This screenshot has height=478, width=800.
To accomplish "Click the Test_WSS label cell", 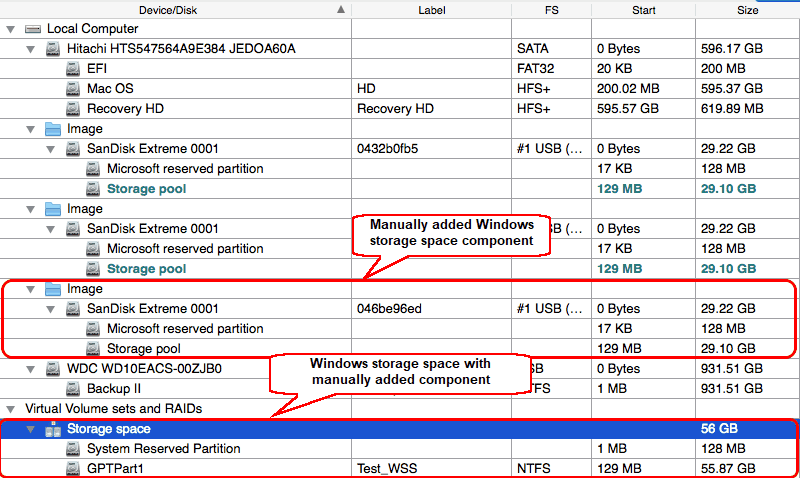I will pyautogui.click(x=387, y=469).
